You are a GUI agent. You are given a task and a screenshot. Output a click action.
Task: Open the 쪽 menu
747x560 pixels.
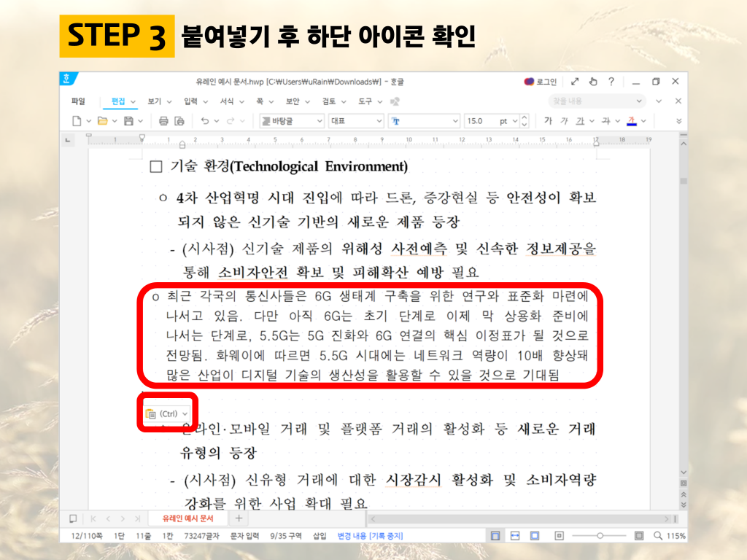point(260,101)
